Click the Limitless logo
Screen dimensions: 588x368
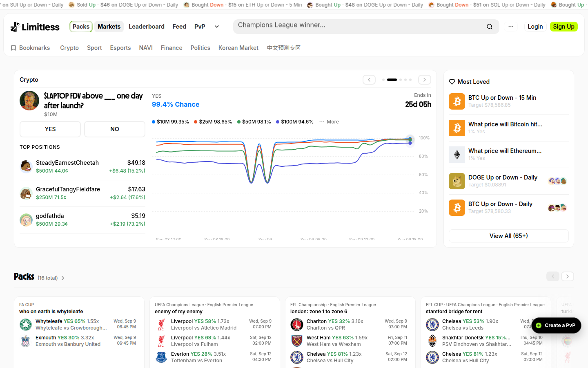[x=35, y=27]
